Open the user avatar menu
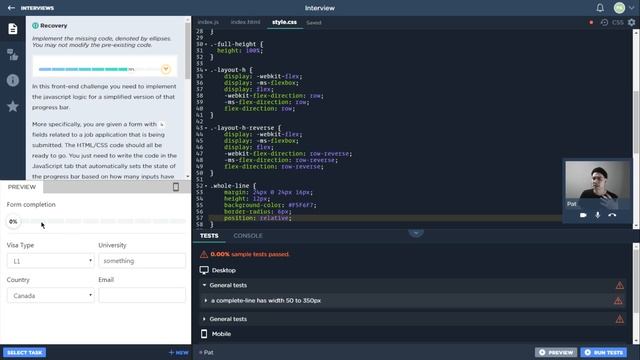 [x=619, y=8]
